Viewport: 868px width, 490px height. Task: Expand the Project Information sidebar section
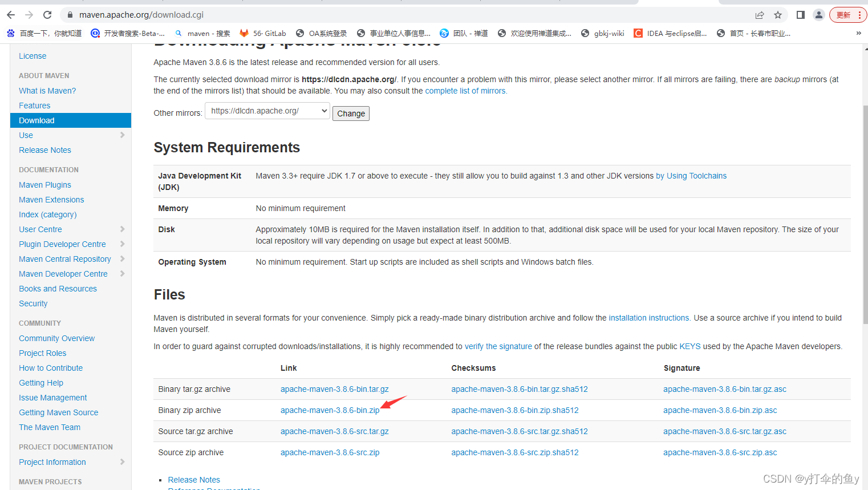coord(123,462)
